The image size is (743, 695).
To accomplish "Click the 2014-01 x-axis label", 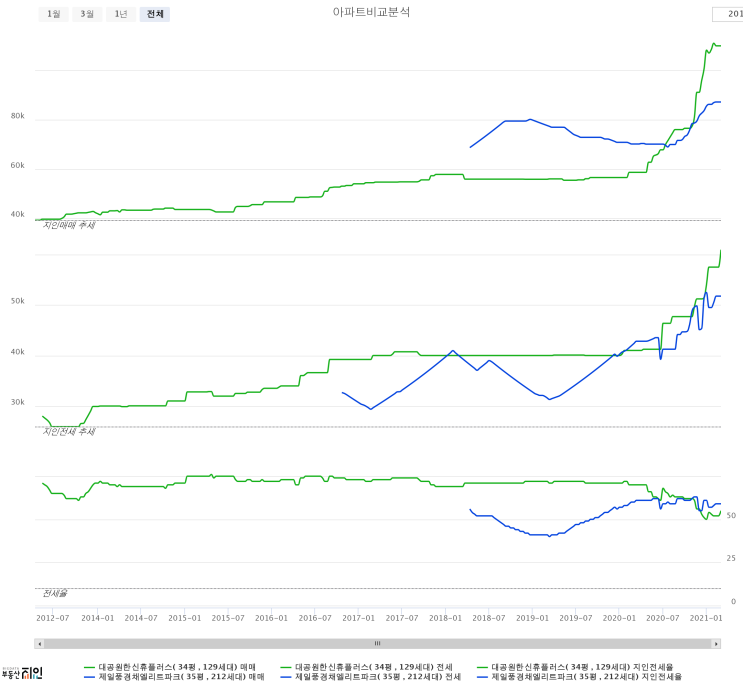I will (x=98, y=618).
